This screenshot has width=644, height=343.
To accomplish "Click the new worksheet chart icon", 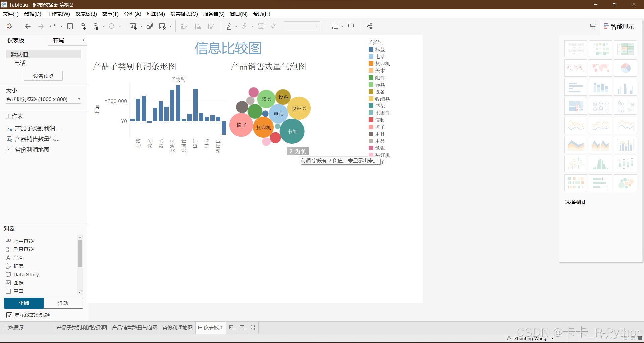I will coord(133,26).
